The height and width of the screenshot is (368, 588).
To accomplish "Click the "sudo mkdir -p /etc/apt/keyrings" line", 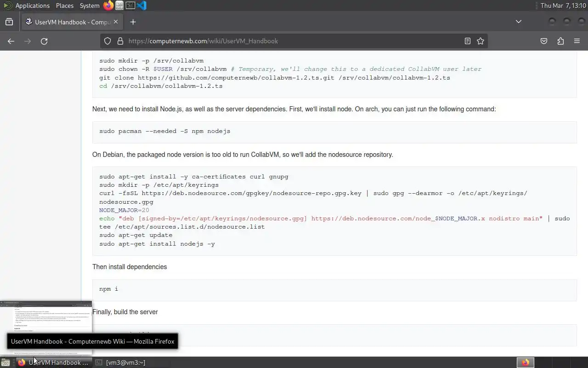I will (x=159, y=185).
